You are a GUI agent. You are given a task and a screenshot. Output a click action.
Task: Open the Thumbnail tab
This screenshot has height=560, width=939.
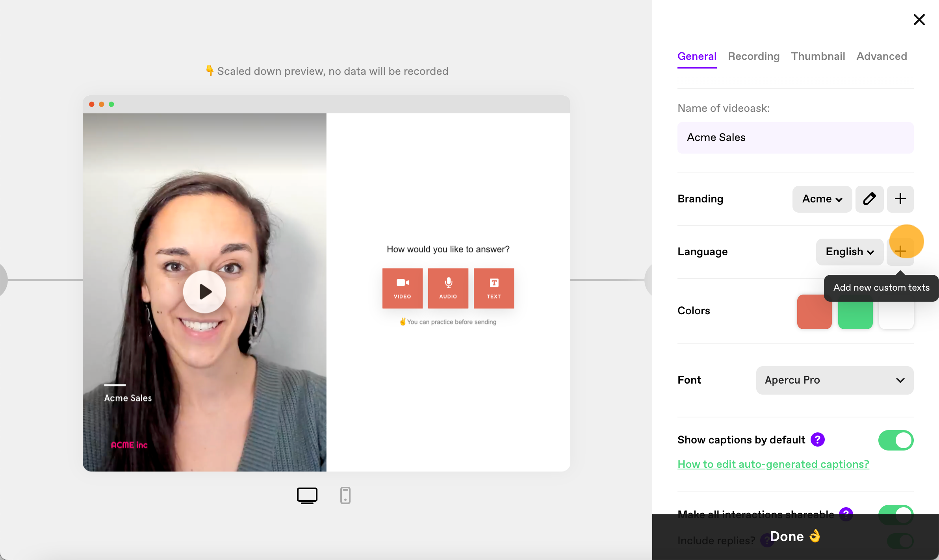coord(818,56)
